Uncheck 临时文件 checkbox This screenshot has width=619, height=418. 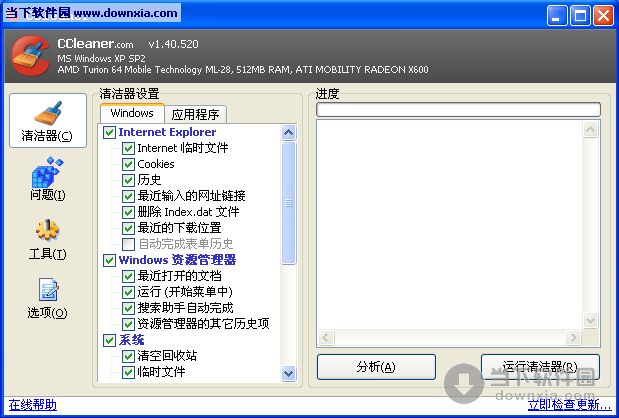128,372
